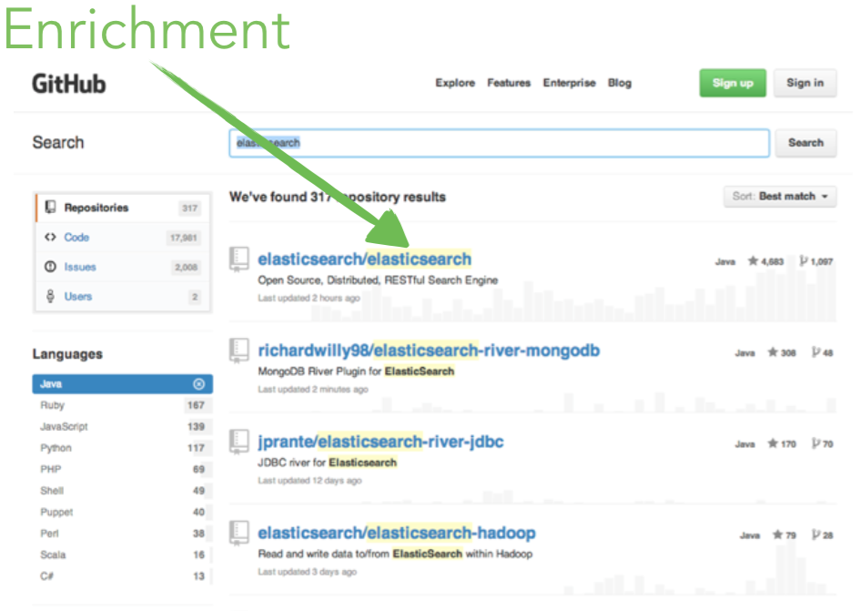Screen dimensions: 868x611
Task: Click fork count 28 for elasticsearch-hadoop
Action: point(823,535)
